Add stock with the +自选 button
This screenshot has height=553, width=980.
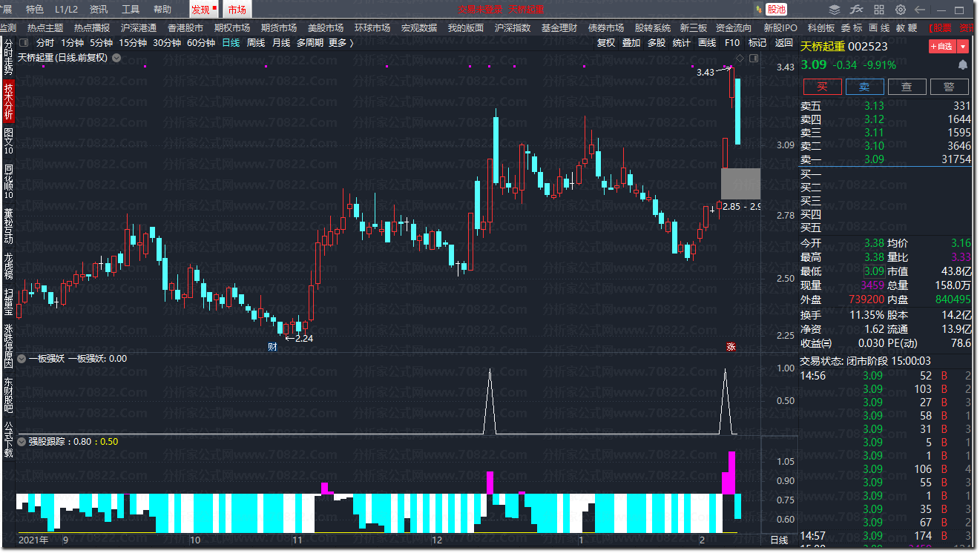(942, 46)
